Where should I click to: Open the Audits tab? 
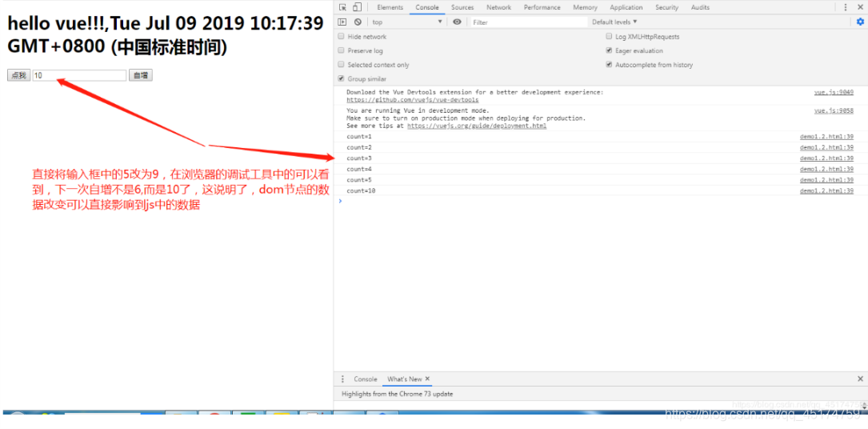tap(700, 7)
